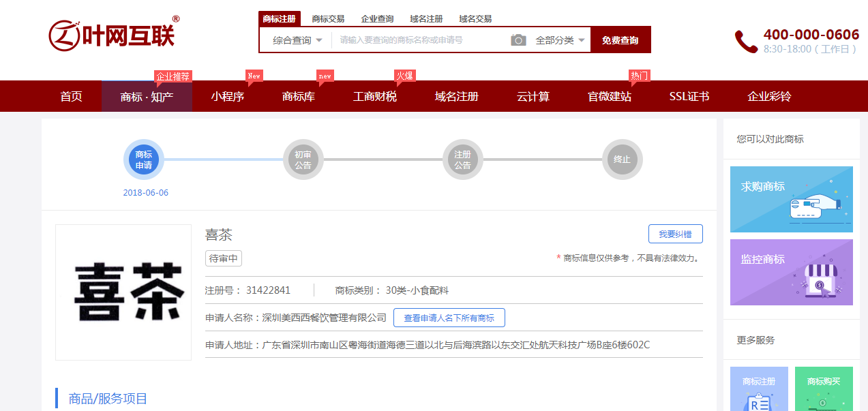Open 工商财税 in the navigation bar
868x411 pixels.
point(374,97)
